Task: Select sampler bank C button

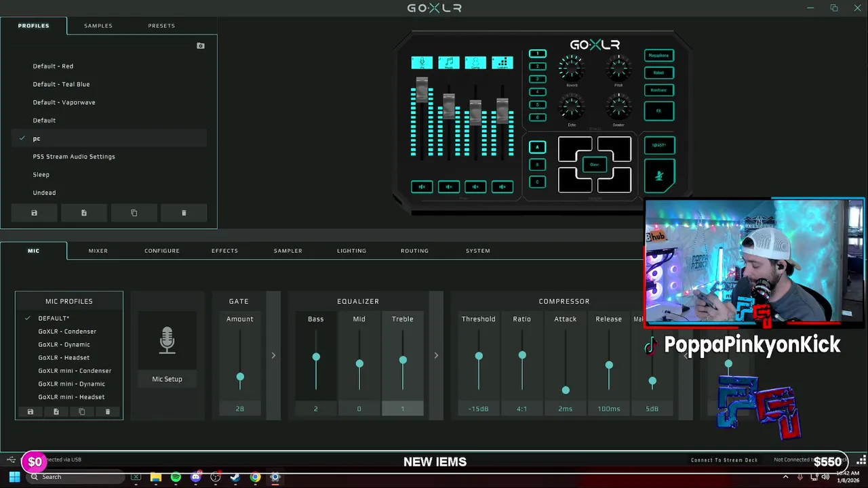Action: tap(538, 182)
